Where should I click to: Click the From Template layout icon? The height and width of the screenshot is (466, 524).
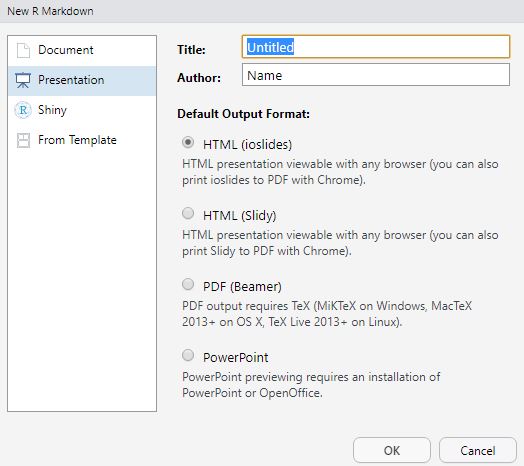(x=23, y=140)
